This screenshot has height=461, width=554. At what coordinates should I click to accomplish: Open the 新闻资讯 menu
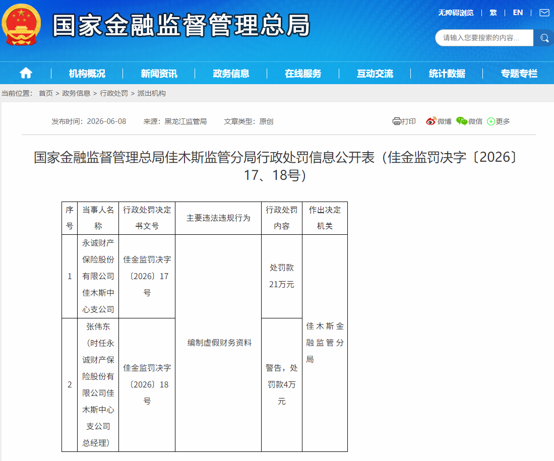pos(159,73)
